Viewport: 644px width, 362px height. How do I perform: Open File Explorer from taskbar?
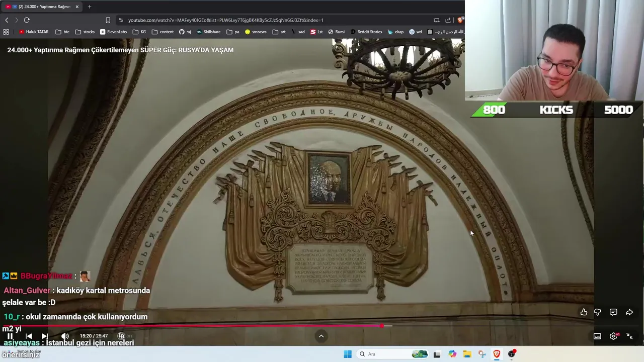(467, 354)
